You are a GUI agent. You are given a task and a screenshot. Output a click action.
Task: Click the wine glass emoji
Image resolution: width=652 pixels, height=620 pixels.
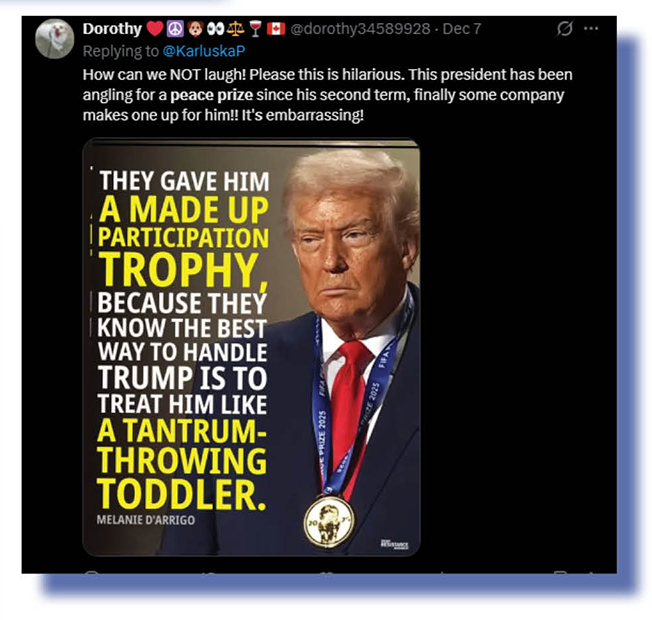[255, 29]
